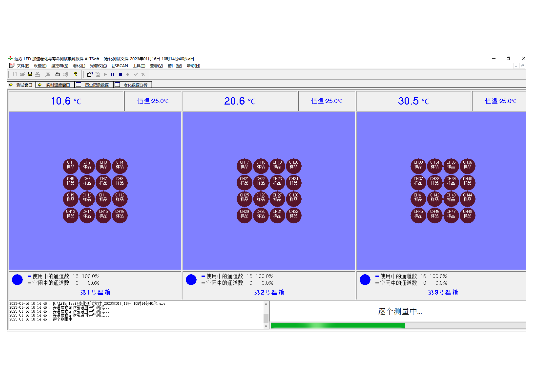Click the blue status circle under the 20.6 °C chamber
Screen dimensions: 540x380
click(x=191, y=279)
